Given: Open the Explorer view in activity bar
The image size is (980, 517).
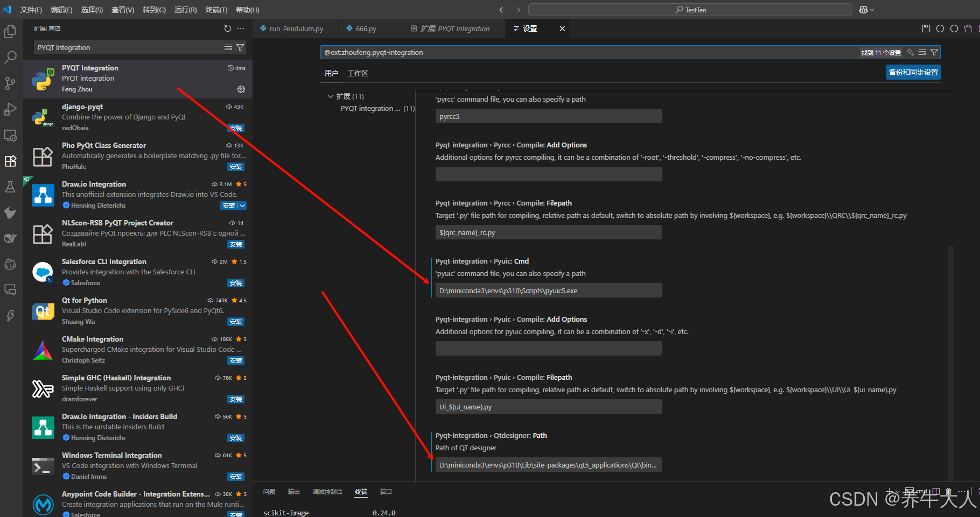Looking at the screenshot, I should tap(10, 32).
